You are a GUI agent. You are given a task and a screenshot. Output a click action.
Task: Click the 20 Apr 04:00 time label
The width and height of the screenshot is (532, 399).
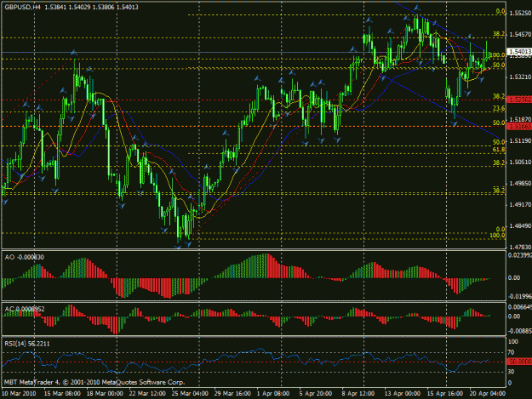pos(487,394)
